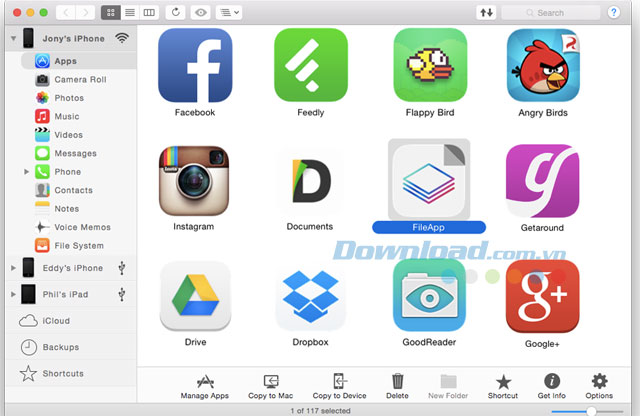Select the Getaround app icon
640x416 pixels.
(542, 181)
